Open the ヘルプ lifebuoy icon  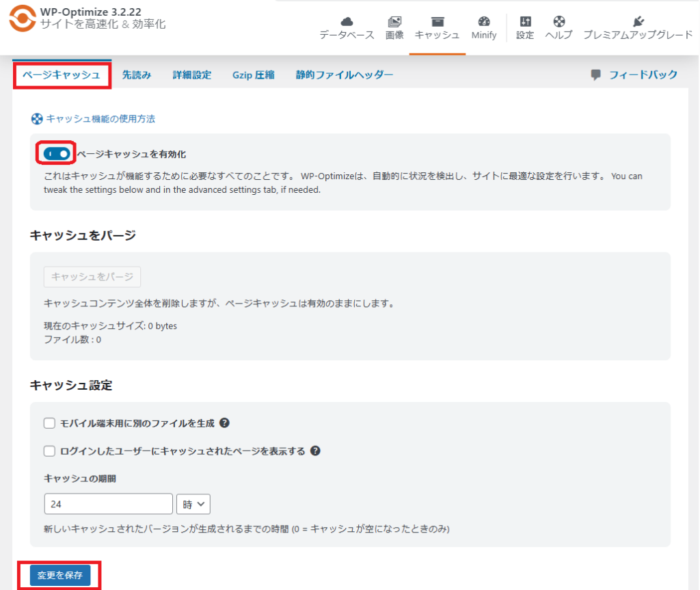559,21
